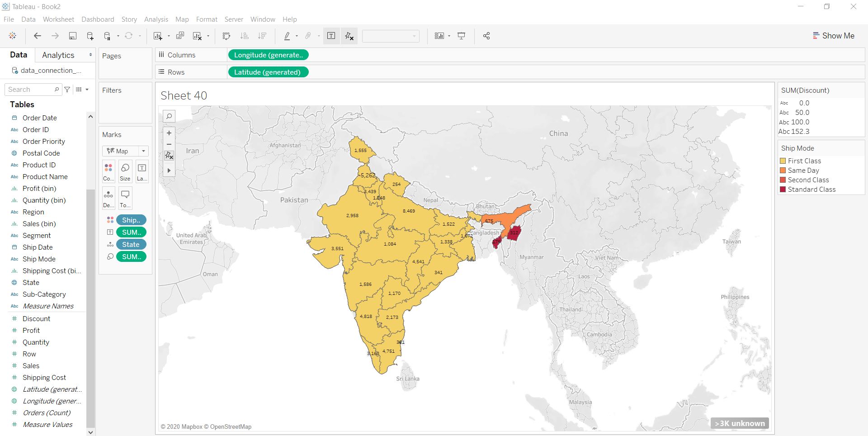Click the Duplicate worksheet icon
Screen dimensions: 868x436
(180, 36)
